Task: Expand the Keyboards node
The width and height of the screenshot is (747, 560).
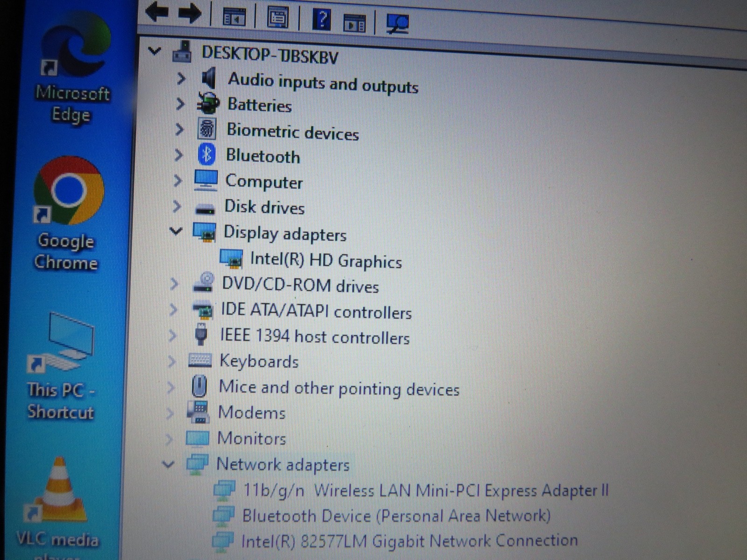Action: (x=171, y=361)
